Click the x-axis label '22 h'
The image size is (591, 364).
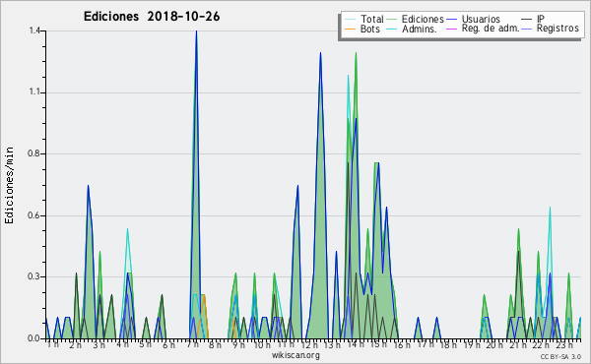coord(541,344)
